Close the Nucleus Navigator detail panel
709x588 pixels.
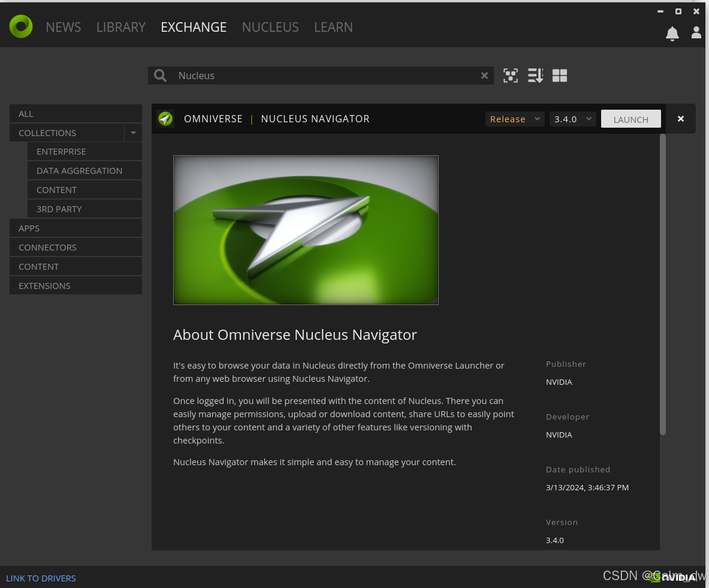[x=681, y=119]
